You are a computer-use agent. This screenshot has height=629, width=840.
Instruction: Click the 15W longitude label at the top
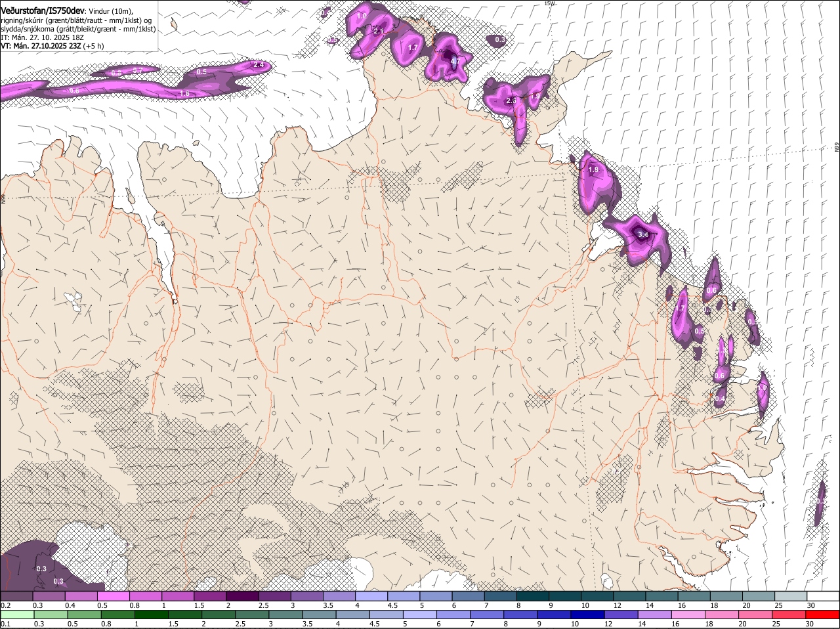click(x=549, y=3)
